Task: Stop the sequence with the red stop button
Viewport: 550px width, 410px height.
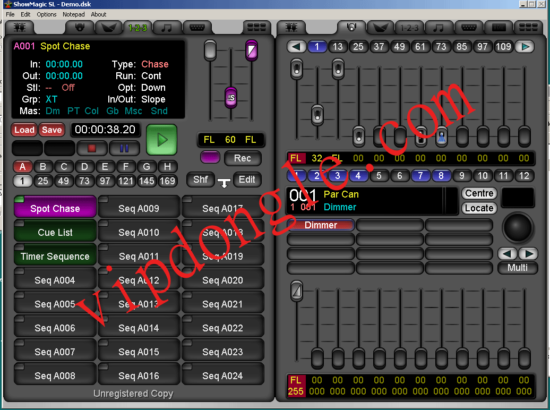Action: coord(92,148)
